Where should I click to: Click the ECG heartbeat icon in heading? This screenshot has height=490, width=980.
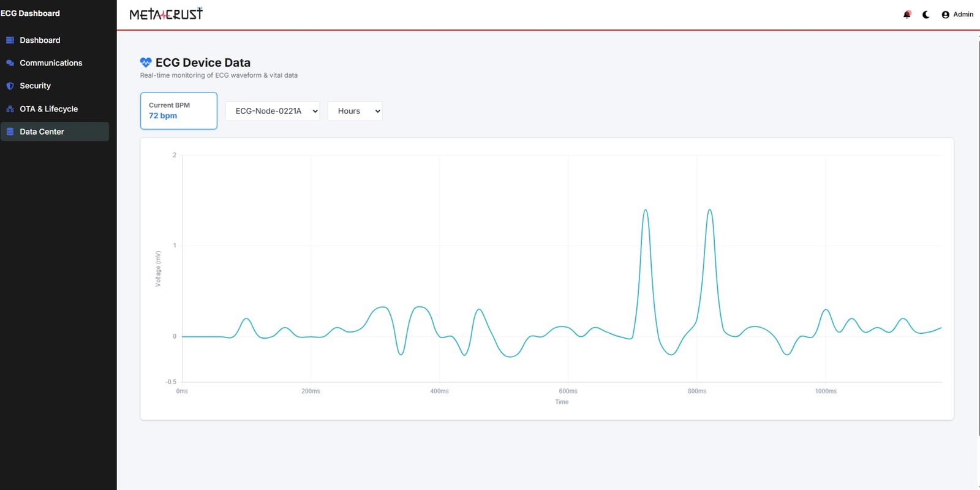click(146, 62)
